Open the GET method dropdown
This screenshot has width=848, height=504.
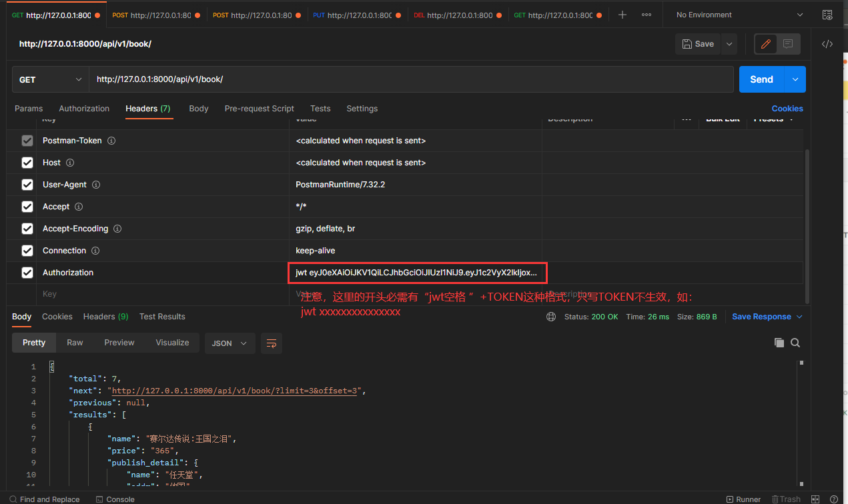(x=51, y=79)
